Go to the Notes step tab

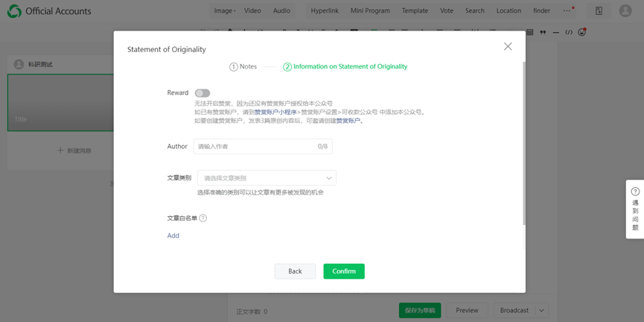[243, 67]
